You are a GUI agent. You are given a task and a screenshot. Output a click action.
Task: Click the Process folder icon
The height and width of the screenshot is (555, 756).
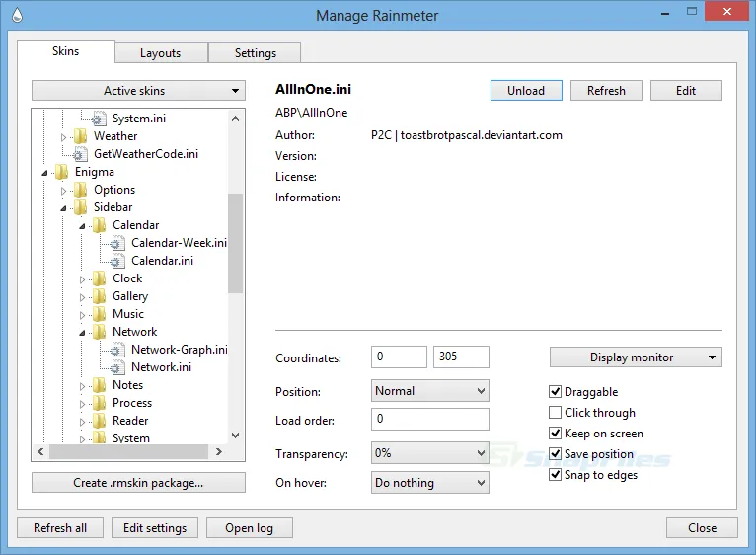tap(99, 403)
